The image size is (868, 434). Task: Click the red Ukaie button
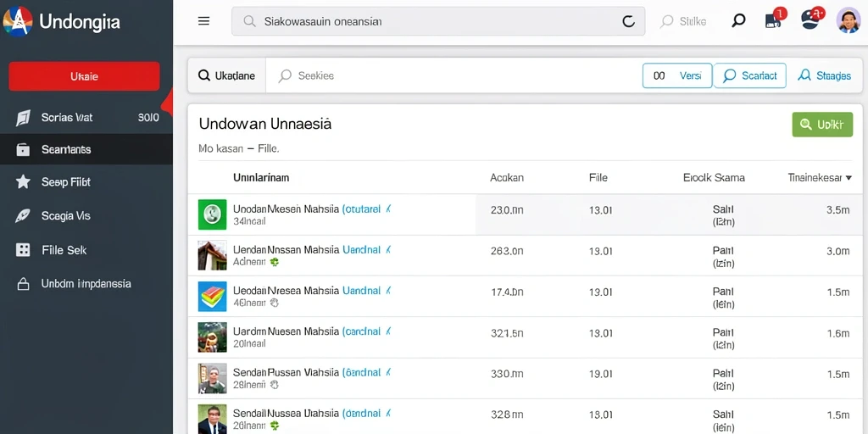[x=84, y=76]
